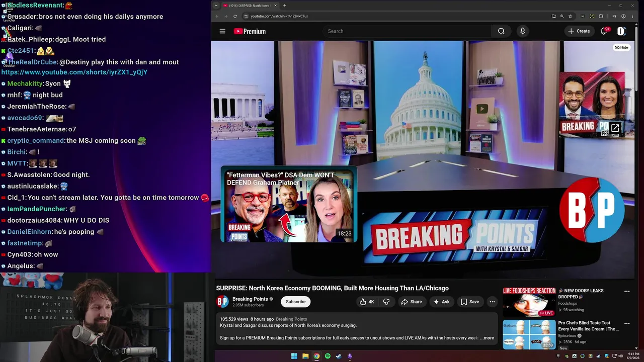Start voice search with the microphone icon
This screenshot has height=362, width=644.
[x=523, y=31]
